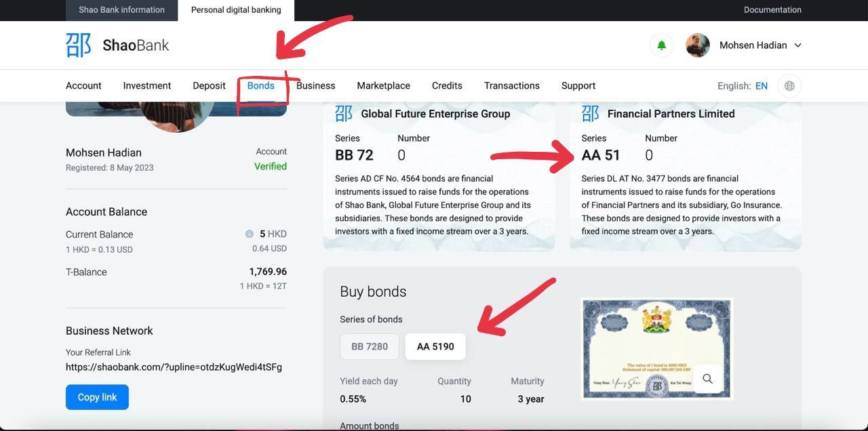Open the Support page
Image resolution: width=868 pixels, height=431 pixels.
(578, 86)
